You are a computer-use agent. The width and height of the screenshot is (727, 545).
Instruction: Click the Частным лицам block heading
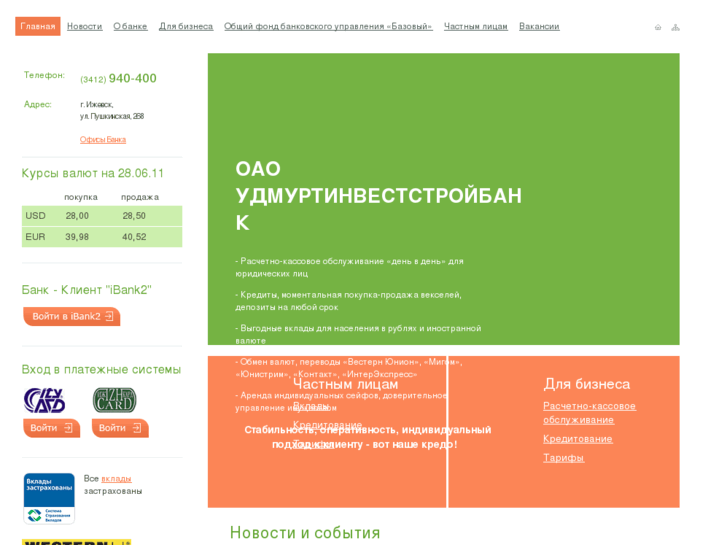coord(345,385)
